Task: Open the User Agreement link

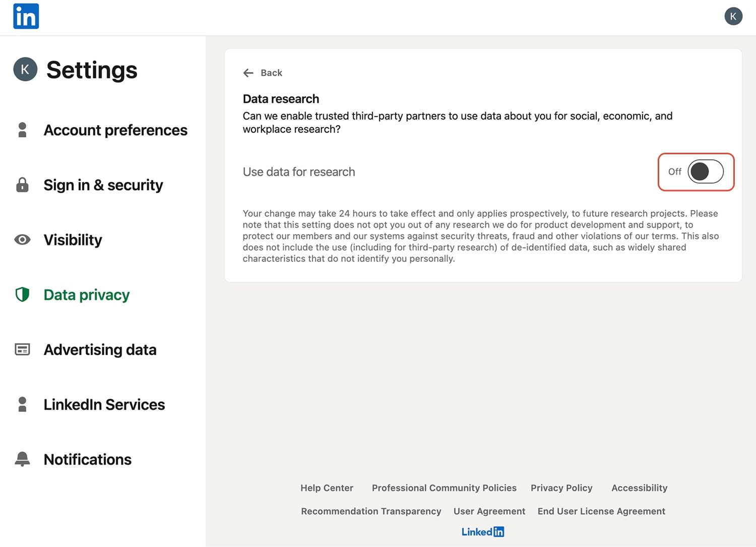Action: [x=489, y=511]
